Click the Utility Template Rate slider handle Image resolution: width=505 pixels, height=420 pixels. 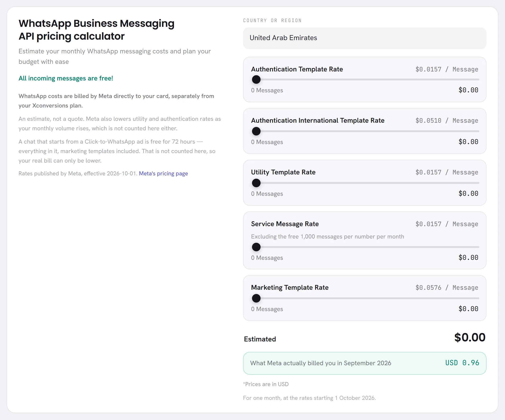[256, 183]
